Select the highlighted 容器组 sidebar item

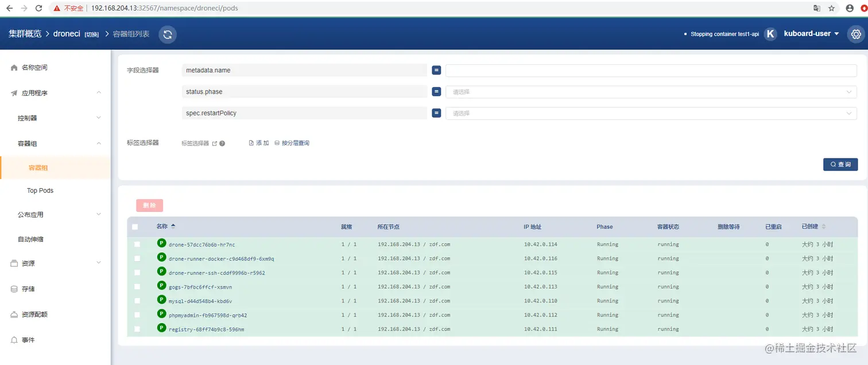click(55, 168)
